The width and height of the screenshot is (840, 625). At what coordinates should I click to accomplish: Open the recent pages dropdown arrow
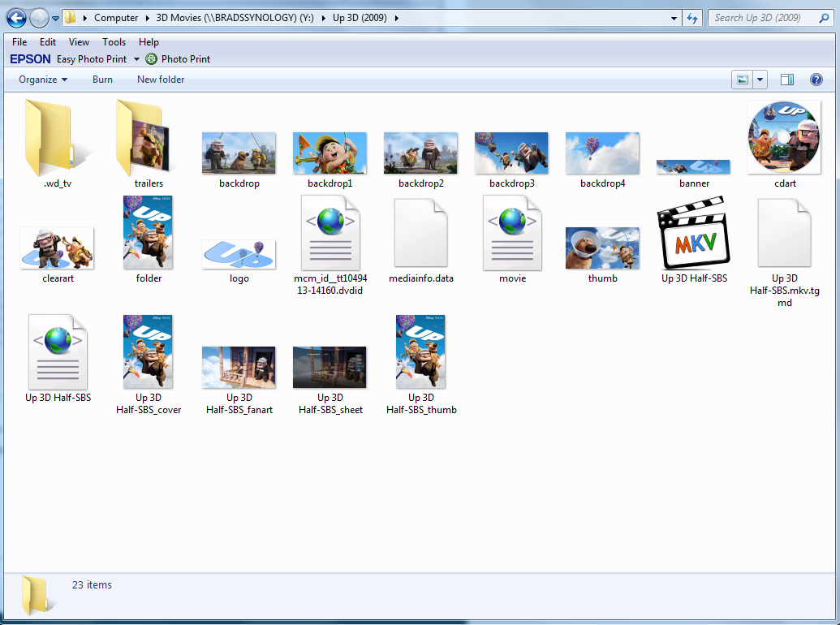point(55,18)
